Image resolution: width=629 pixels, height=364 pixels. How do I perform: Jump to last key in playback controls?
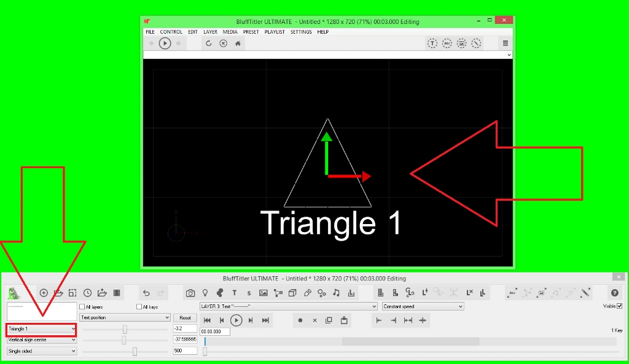[265, 320]
